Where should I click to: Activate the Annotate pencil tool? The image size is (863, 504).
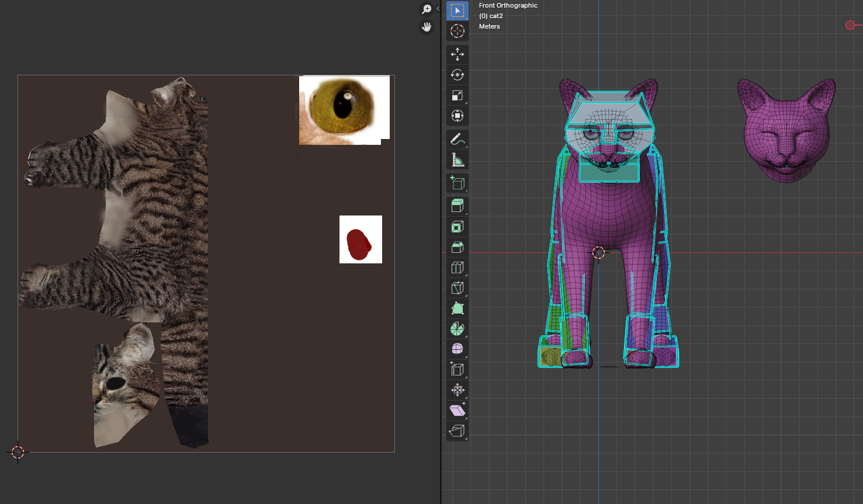click(x=458, y=139)
